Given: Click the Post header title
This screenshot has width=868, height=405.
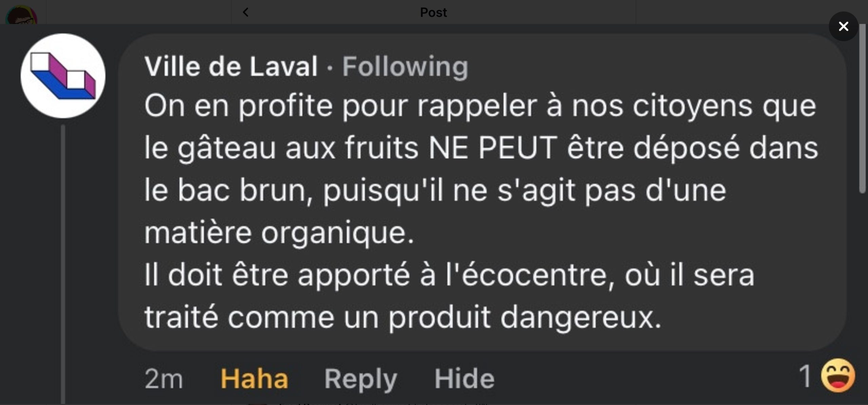Looking at the screenshot, I should [x=433, y=13].
